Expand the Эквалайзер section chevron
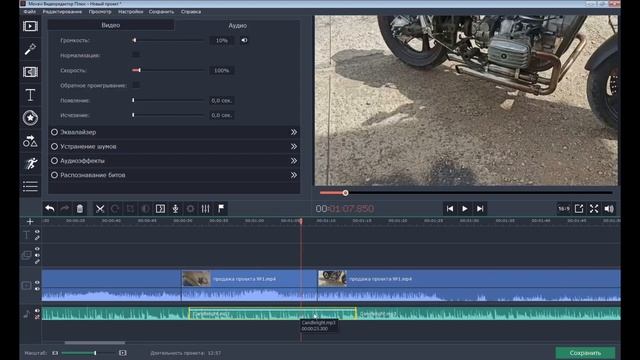The width and height of the screenshot is (640, 360). coord(293,132)
